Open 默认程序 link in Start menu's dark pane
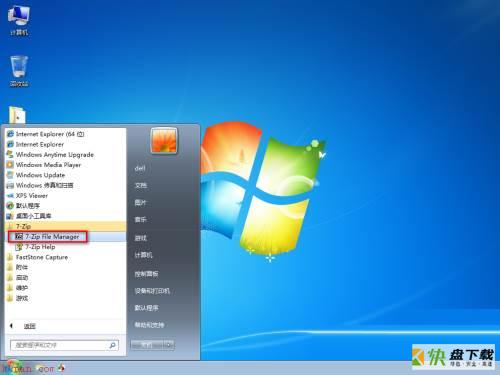This screenshot has height=375, width=500. [146, 308]
